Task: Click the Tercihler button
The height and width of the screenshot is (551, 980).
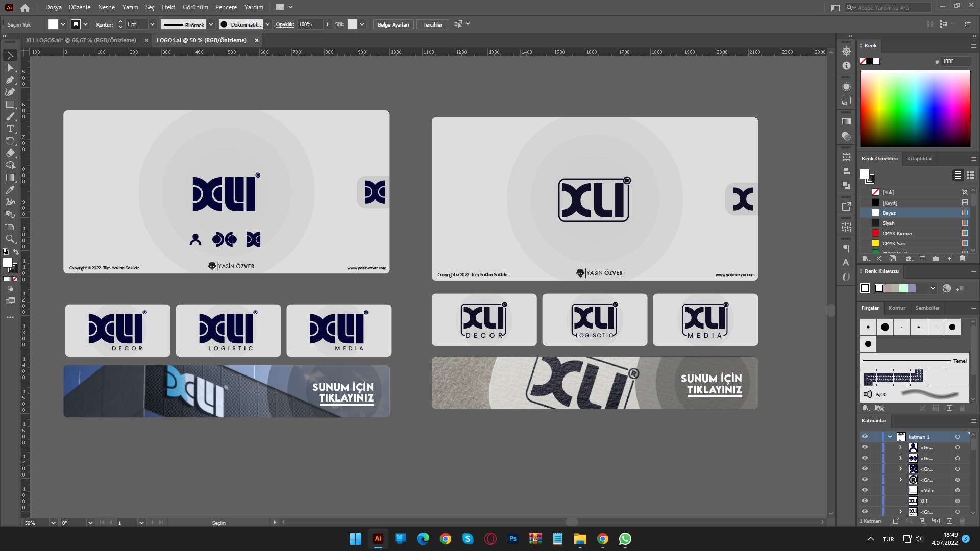Action: pos(432,24)
